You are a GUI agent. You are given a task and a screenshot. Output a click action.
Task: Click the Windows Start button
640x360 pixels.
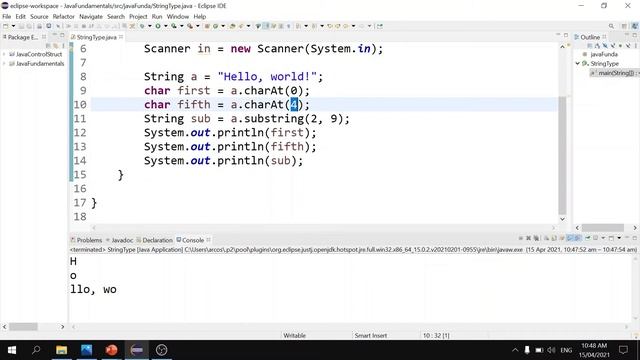12,350
